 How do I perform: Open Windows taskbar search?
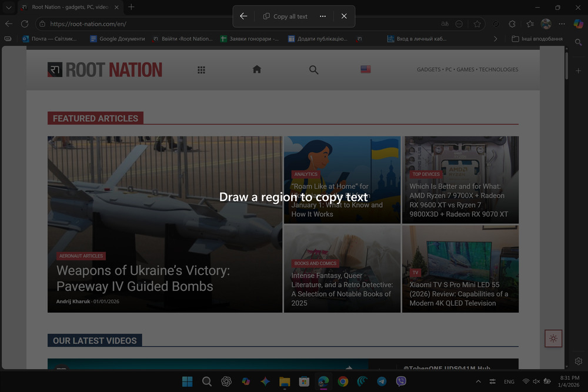click(x=206, y=381)
